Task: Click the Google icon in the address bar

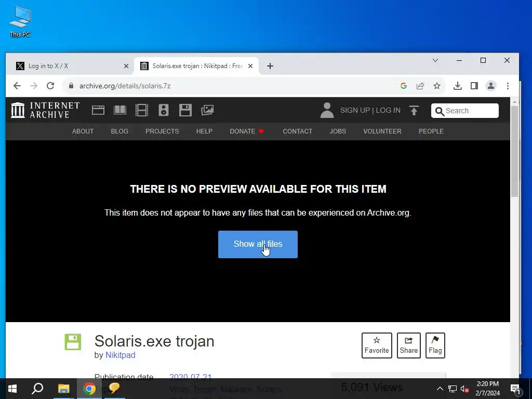Action: tap(403, 86)
